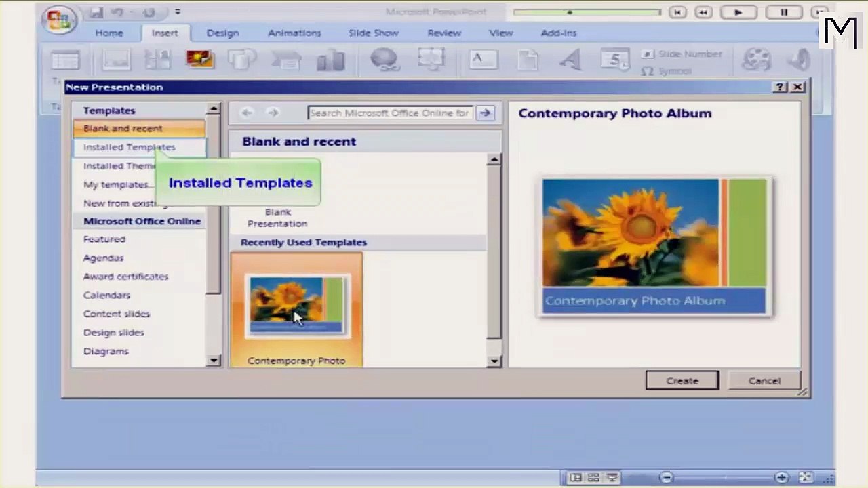
Task: Click the Back arrow in the dialog
Action: coord(247,113)
